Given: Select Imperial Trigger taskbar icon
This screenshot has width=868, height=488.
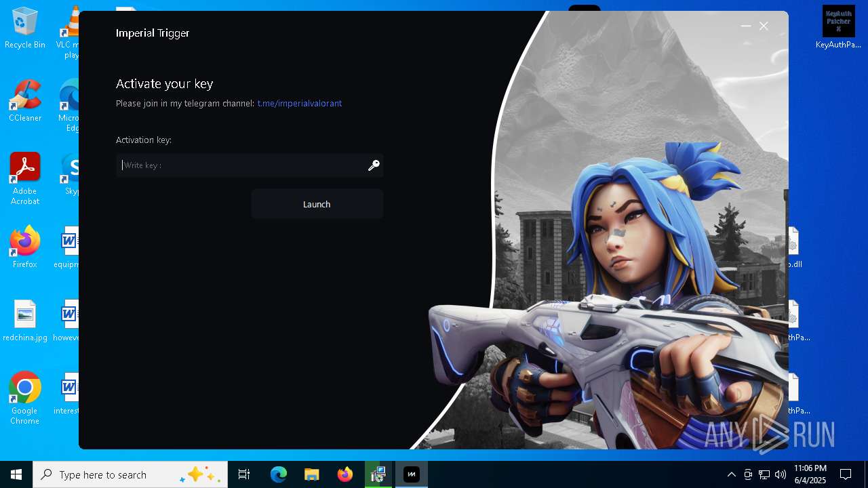Looking at the screenshot, I should tap(412, 474).
